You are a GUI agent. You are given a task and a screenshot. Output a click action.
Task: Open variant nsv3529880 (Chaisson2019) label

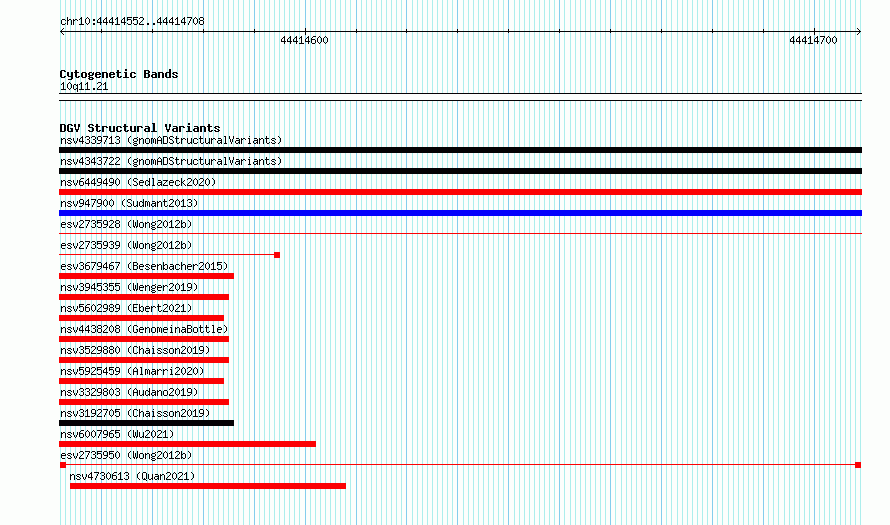click(135, 350)
